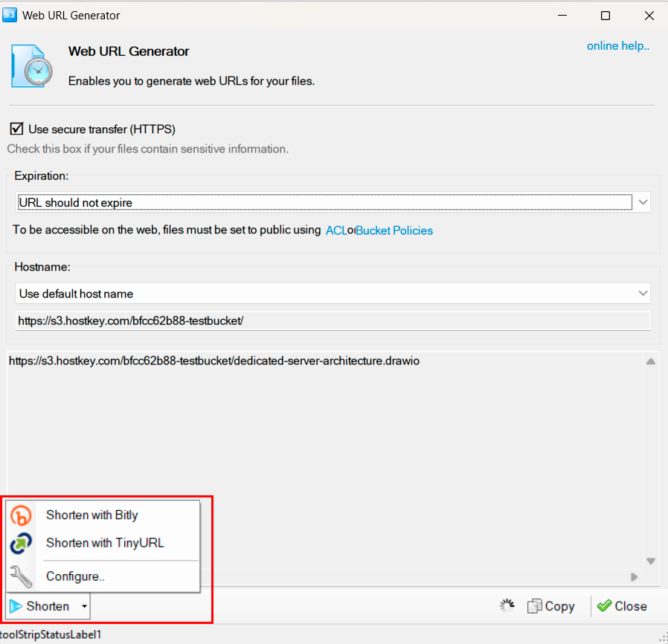Click the S3 app icon in title bar
Image resolution: width=668 pixels, height=644 pixels.
coord(10,15)
